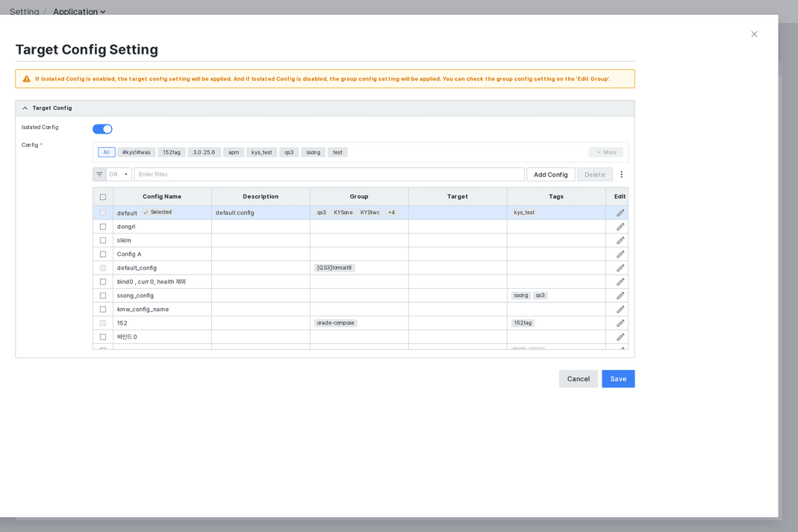The image size is (798, 532).
Task: Save the target config settings
Action: [x=618, y=379]
